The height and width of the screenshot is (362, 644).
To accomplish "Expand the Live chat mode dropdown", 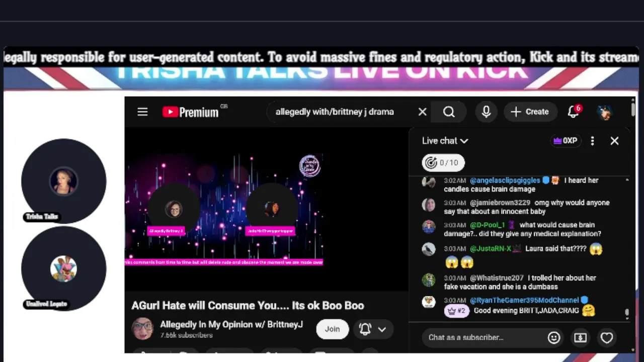I will point(445,141).
